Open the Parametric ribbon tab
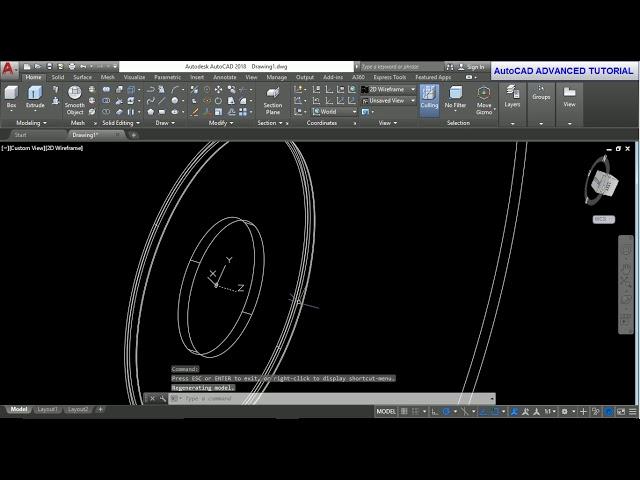The image size is (640, 480). pos(168,77)
